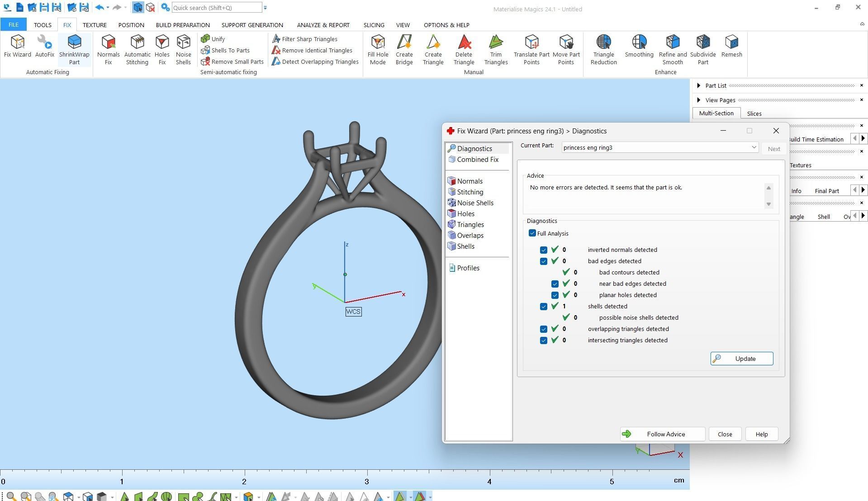This screenshot has height=501, width=868.
Task: Click the Smoothing tool
Action: [x=639, y=46]
